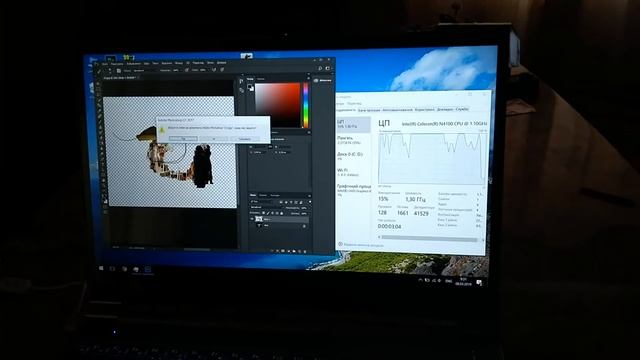Open the layer Opacity value dropdown
Screen dimensions: 640x360
(x=304, y=208)
